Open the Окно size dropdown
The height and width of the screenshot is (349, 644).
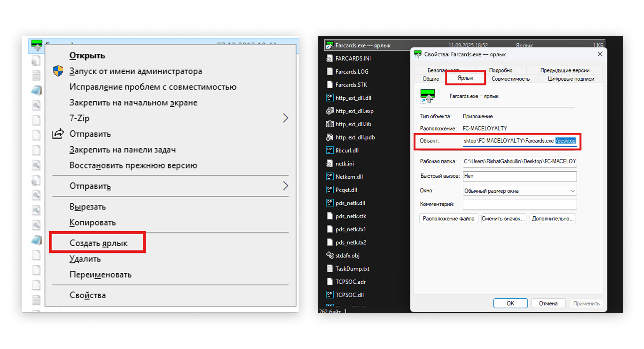572,191
